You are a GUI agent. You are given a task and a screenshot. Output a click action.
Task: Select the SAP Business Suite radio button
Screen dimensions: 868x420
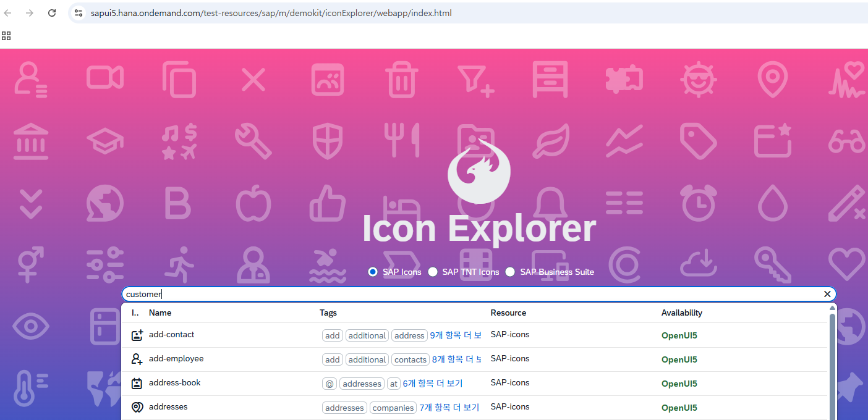click(x=510, y=272)
